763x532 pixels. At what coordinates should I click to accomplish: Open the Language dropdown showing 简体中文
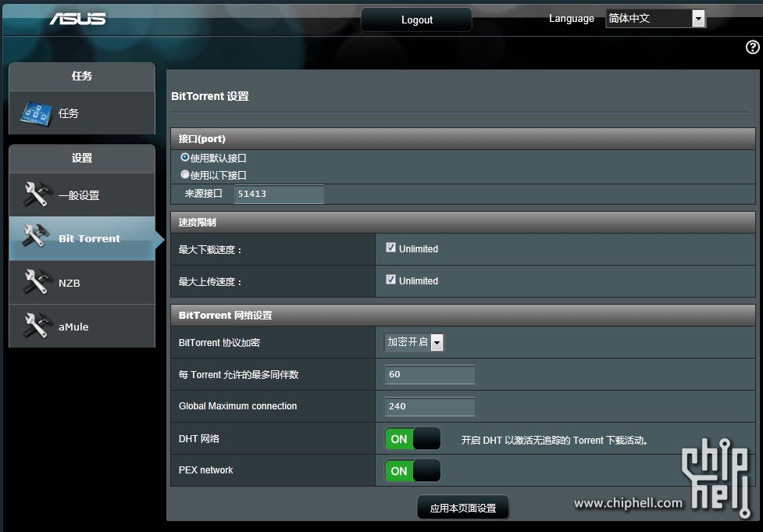click(x=655, y=19)
